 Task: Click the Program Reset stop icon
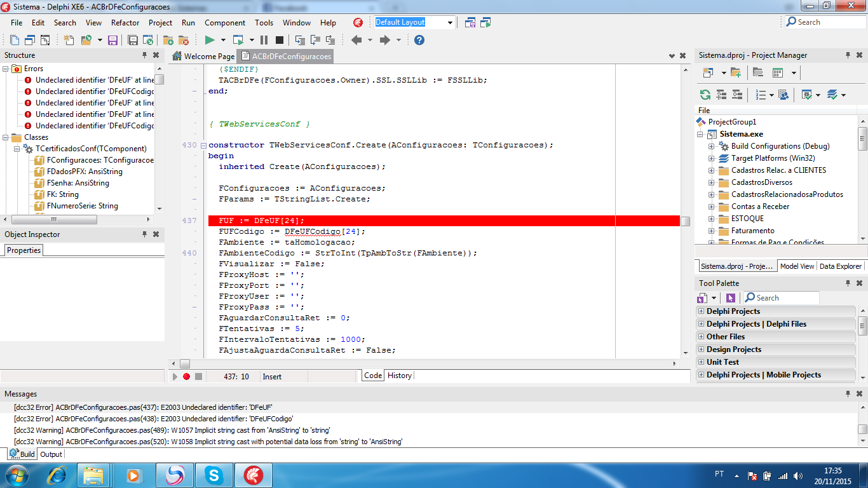click(280, 40)
